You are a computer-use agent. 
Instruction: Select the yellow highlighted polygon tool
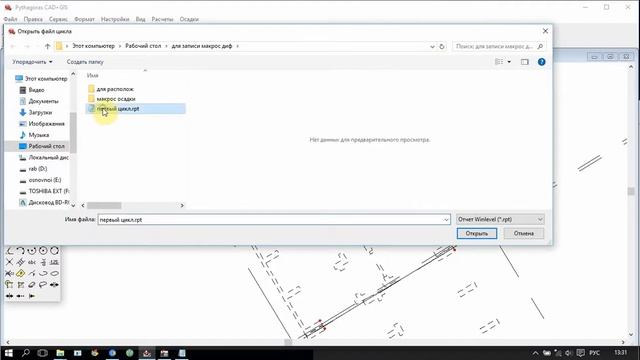tap(20, 273)
